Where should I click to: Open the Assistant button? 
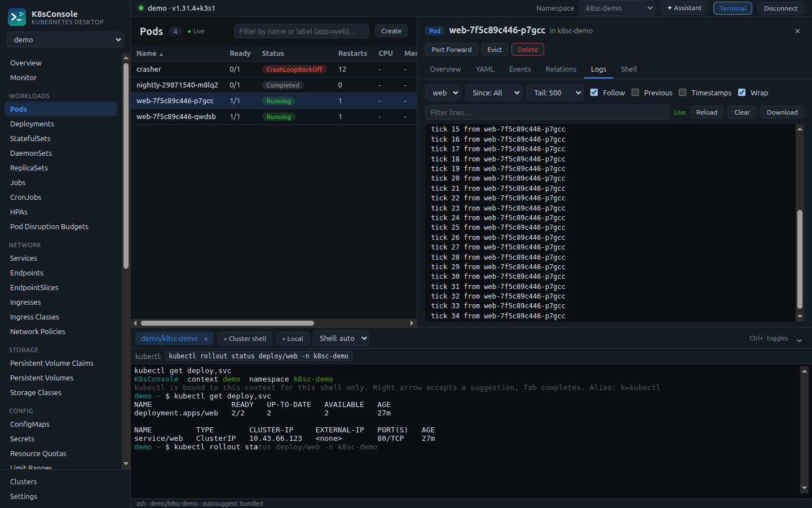pyautogui.click(x=684, y=8)
